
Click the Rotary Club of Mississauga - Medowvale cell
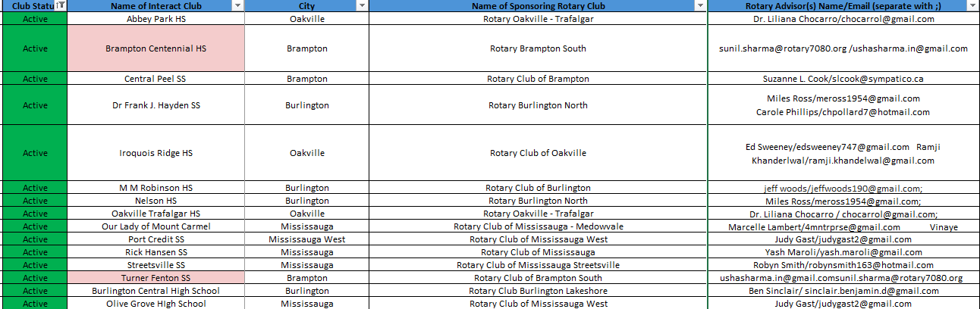pyautogui.click(x=538, y=226)
